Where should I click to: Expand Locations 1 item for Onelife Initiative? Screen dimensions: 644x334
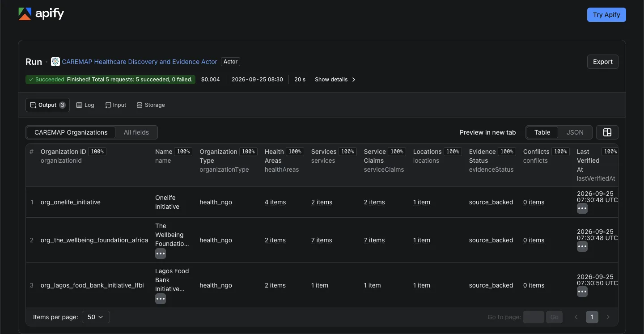point(422,202)
